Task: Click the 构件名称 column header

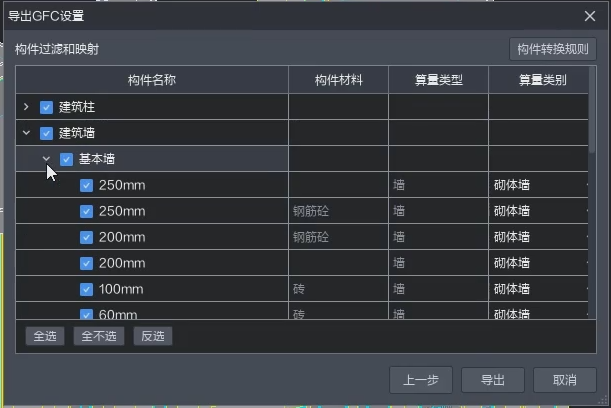Action: click(152, 80)
